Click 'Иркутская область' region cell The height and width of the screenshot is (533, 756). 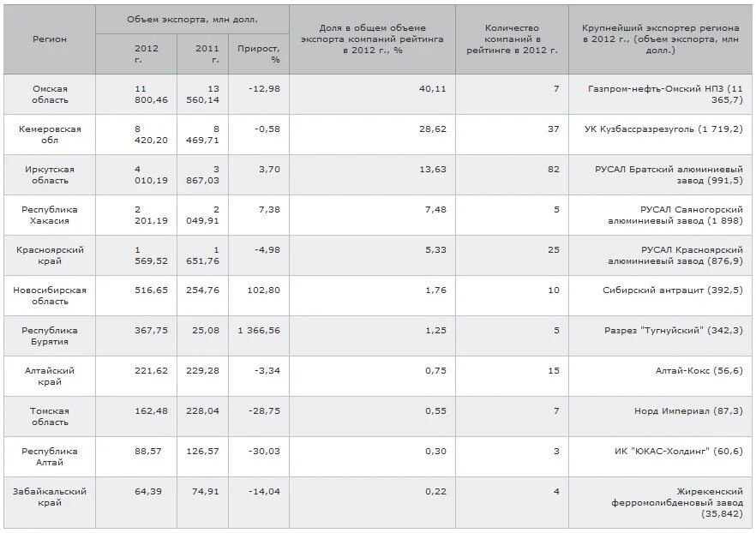click(50, 175)
